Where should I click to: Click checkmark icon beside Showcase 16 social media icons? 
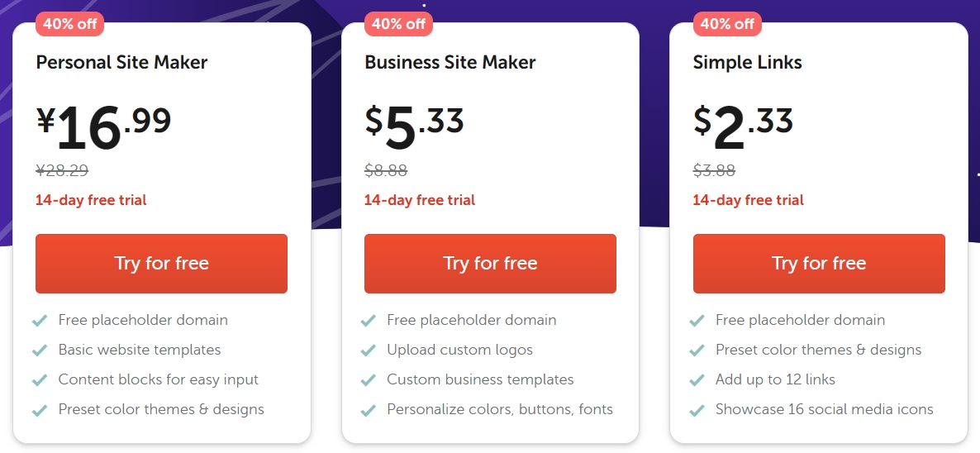coord(697,410)
